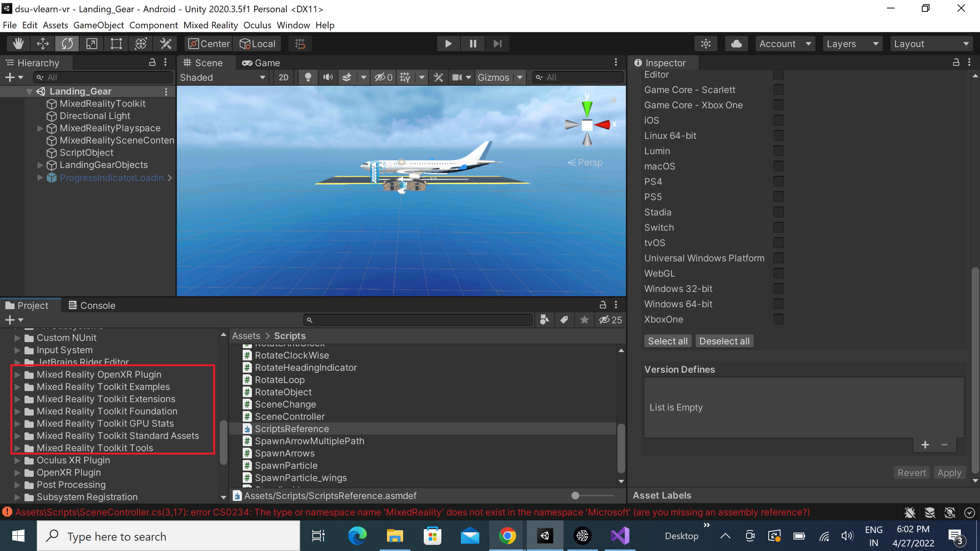Open Gizmos dropdown arrow
Screen dimensions: 980x551
[520, 77]
